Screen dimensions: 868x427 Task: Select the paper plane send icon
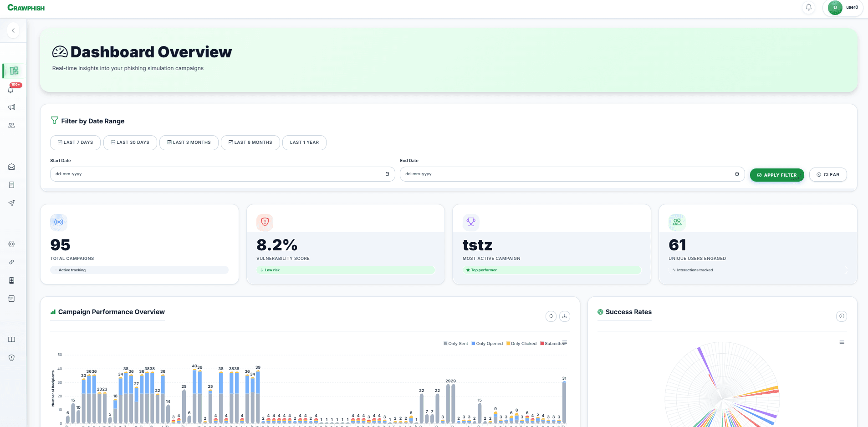coord(11,203)
